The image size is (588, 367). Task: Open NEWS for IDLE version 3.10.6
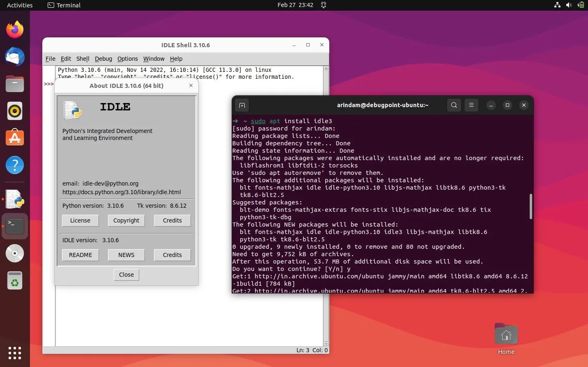tap(126, 255)
